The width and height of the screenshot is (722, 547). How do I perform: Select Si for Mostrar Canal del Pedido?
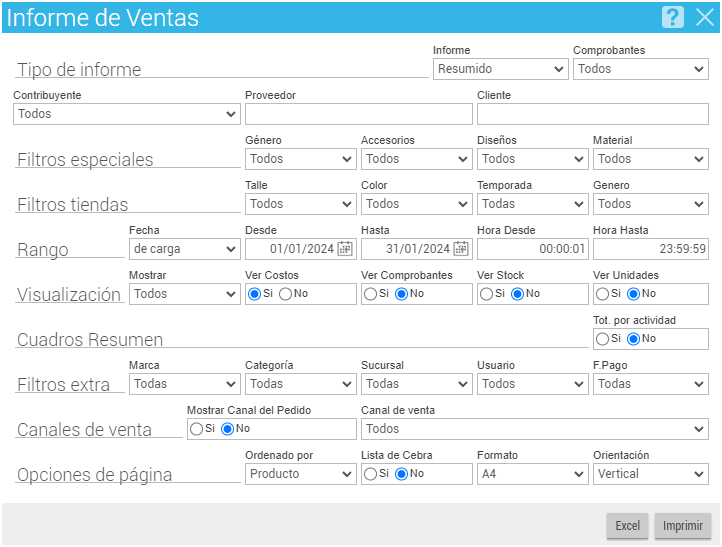pyautogui.click(x=196, y=429)
